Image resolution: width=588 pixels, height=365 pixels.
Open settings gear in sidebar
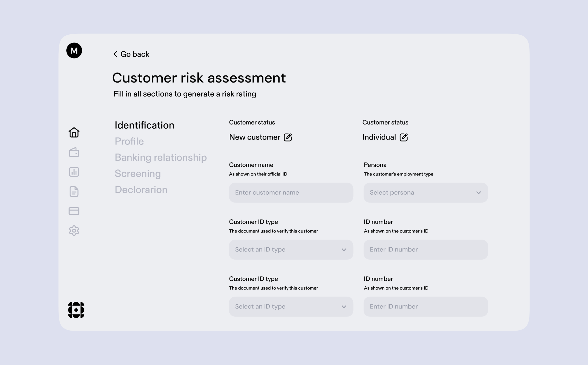[74, 231]
